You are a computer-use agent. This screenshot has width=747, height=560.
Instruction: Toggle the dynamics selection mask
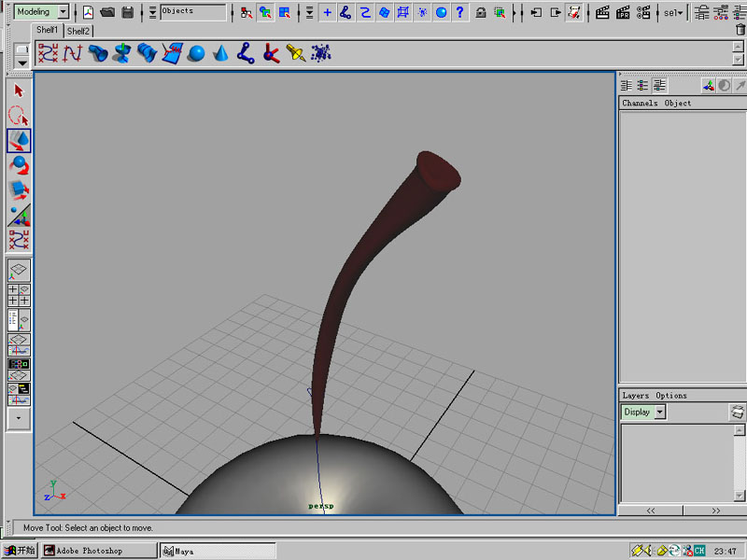pyautogui.click(x=422, y=12)
